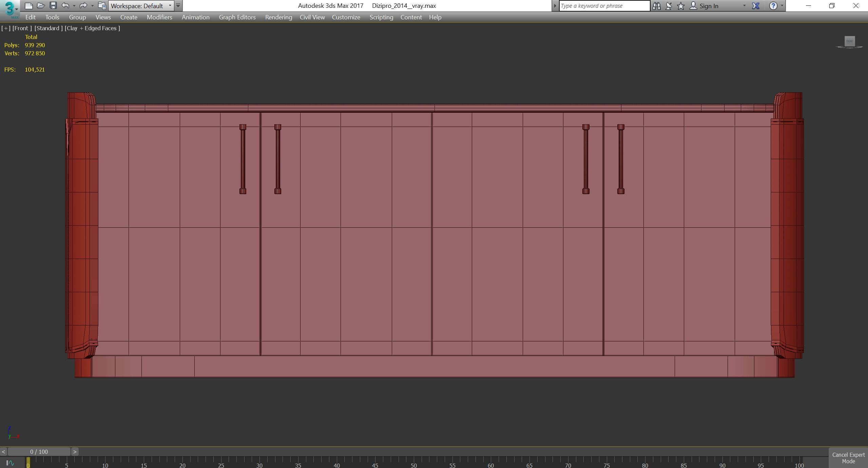
Task: Click the time slider 0 / 100 handle
Action: click(39, 452)
